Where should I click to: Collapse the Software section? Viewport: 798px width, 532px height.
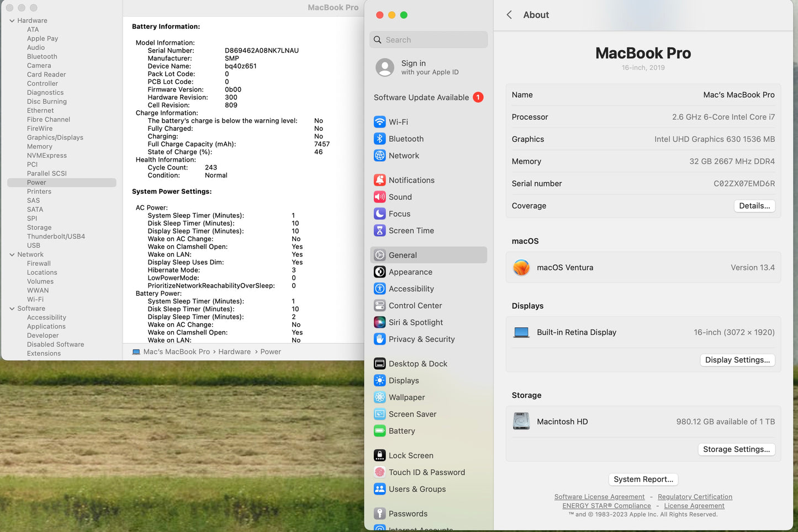pyautogui.click(x=12, y=308)
